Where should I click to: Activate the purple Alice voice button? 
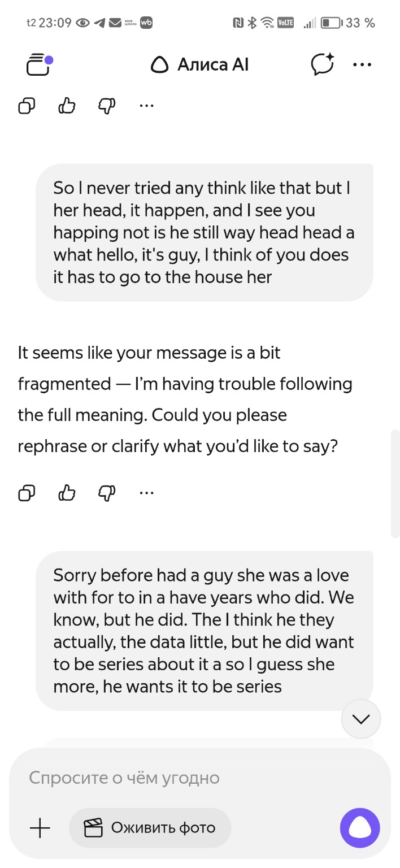pyautogui.click(x=360, y=828)
